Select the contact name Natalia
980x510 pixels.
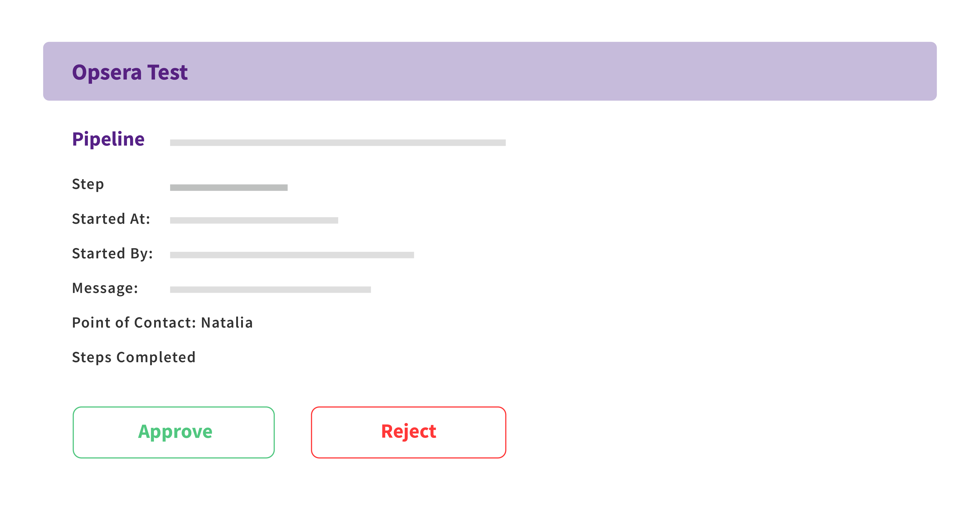[227, 323]
